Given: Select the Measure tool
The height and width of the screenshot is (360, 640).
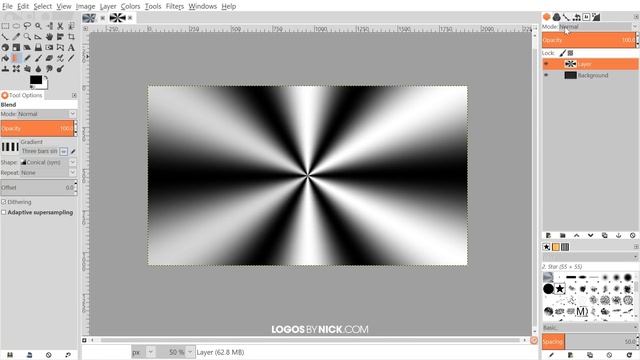Looking at the screenshot, I should coord(38,37).
